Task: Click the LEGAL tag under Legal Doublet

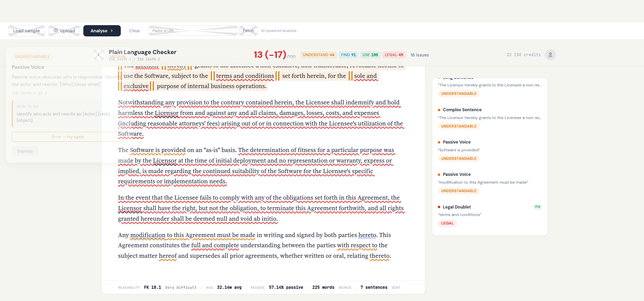Action: click(x=447, y=223)
